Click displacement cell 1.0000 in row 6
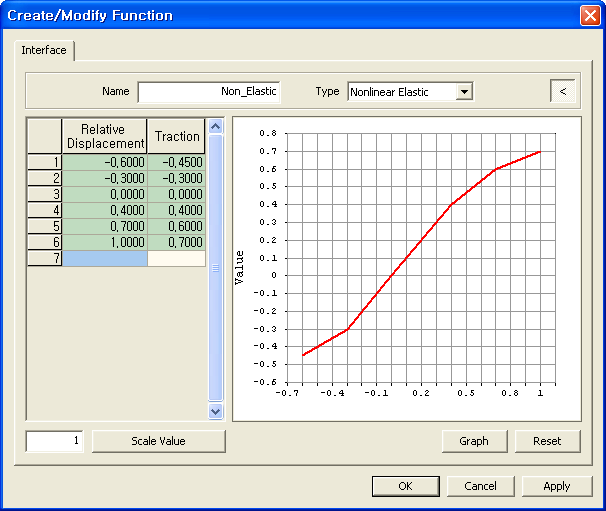 pyautogui.click(x=104, y=242)
